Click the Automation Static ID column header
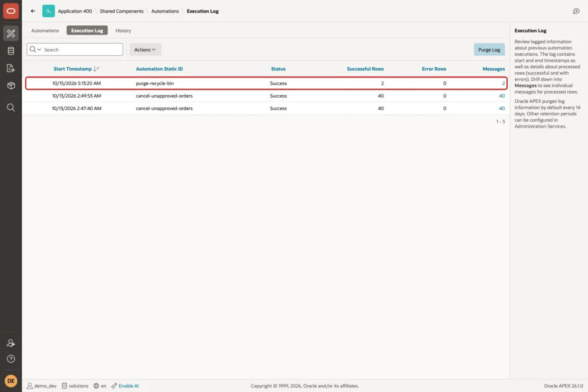This screenshot has width=588, height=392. pos(160,68)
